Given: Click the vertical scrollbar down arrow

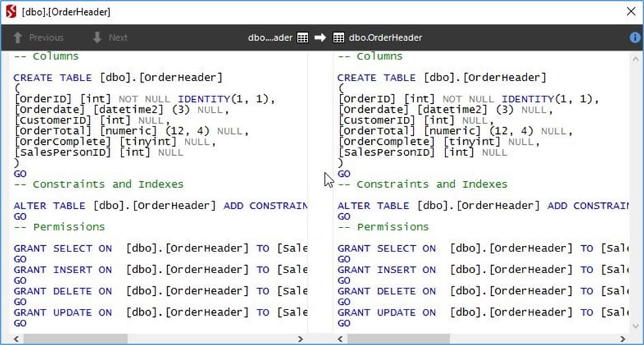Looking at the screenshot, I should [635, 326].
